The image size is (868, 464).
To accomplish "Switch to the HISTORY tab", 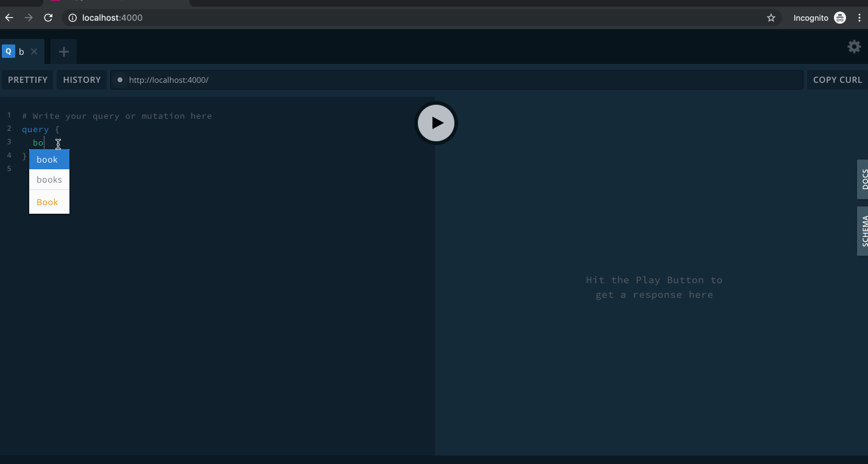I will point(80,79).
